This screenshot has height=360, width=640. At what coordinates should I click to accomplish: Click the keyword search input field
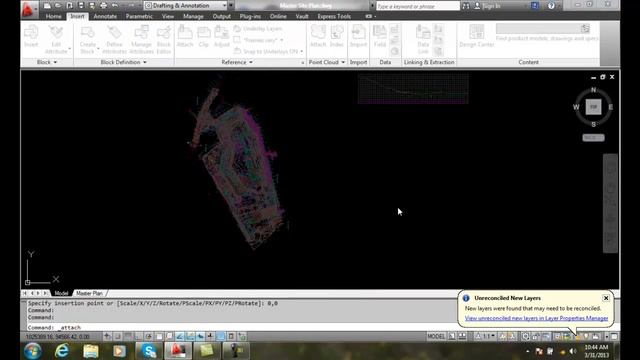click(x=417, y=6)
